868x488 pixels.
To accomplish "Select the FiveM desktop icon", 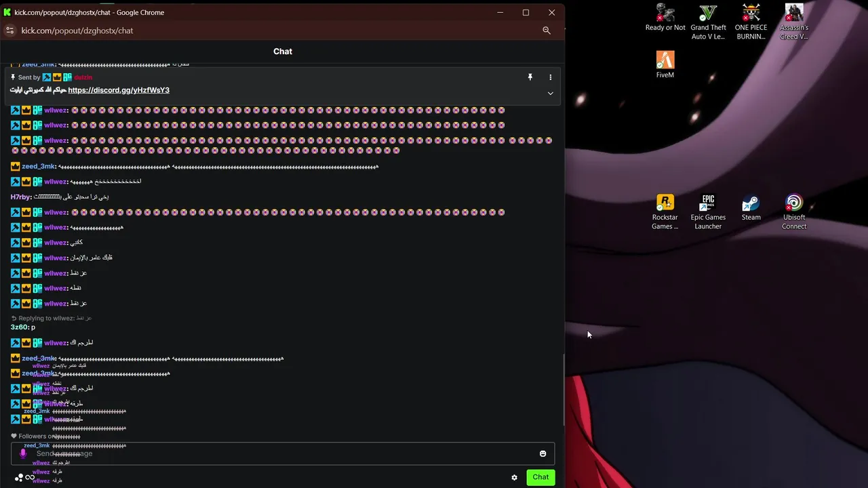I will [665, 65].
